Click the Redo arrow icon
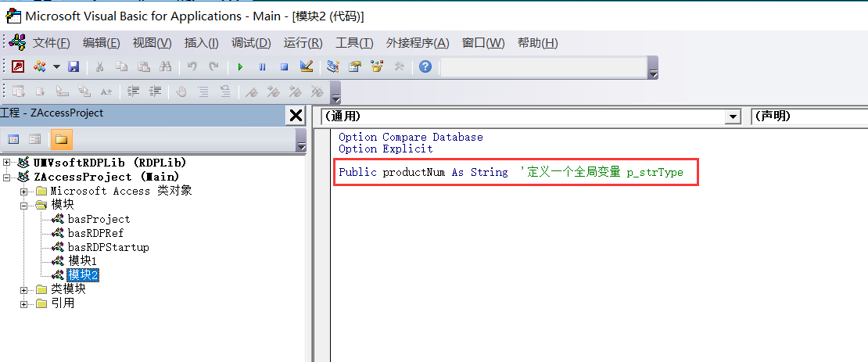Image resolution: width=868 pixels, height=362 pixels. tap(213, 67)
